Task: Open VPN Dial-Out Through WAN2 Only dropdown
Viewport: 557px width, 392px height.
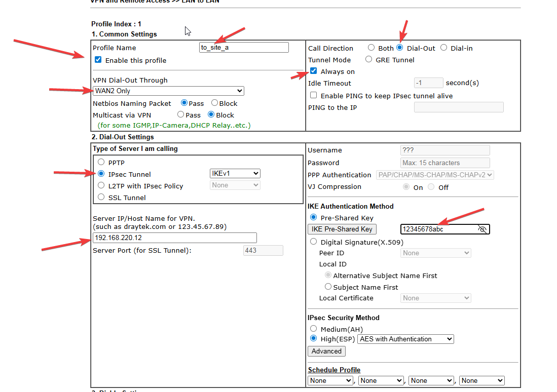Action: pos(168,91)
